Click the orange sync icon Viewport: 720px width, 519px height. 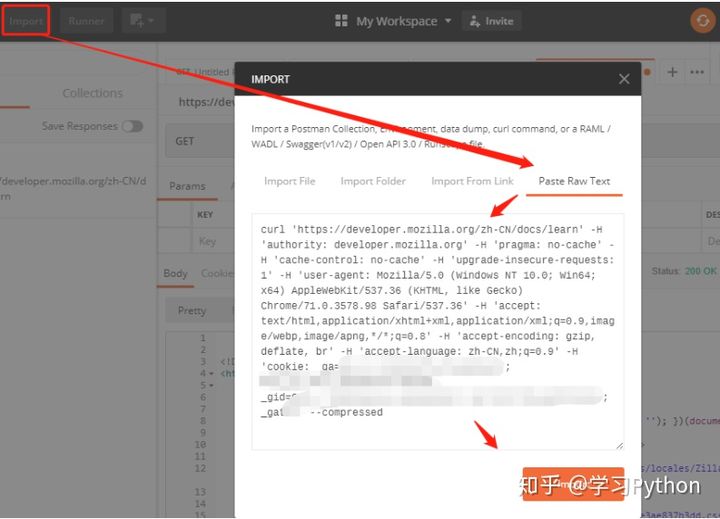(x=703, y=21)
